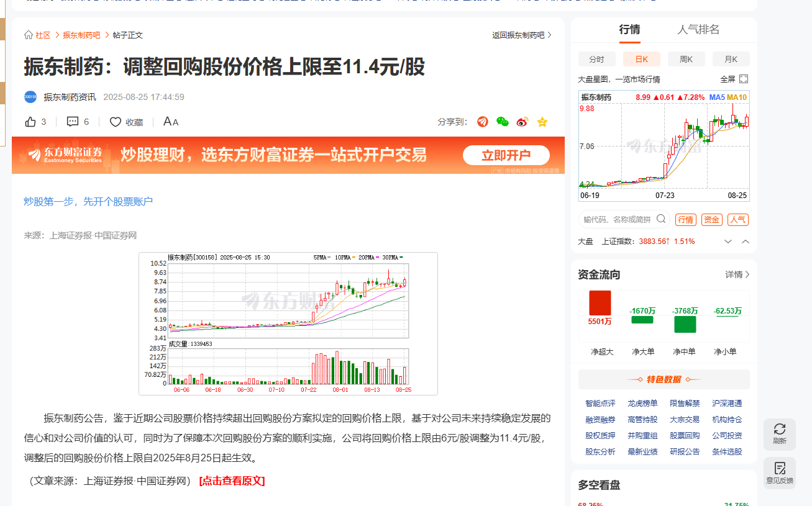Viewport: 812px width, 506px height.
Task: Click 人气 button beside search box
Action: coord(738,220)
